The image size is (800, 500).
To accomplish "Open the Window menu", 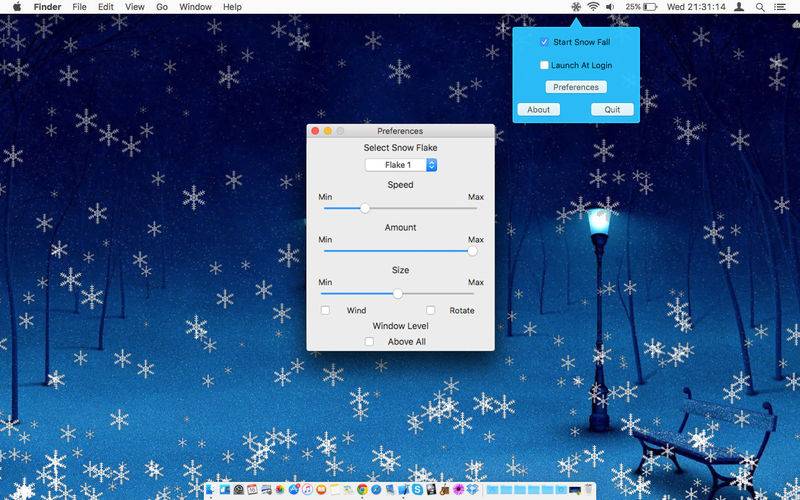I will [x=195, y=7].
